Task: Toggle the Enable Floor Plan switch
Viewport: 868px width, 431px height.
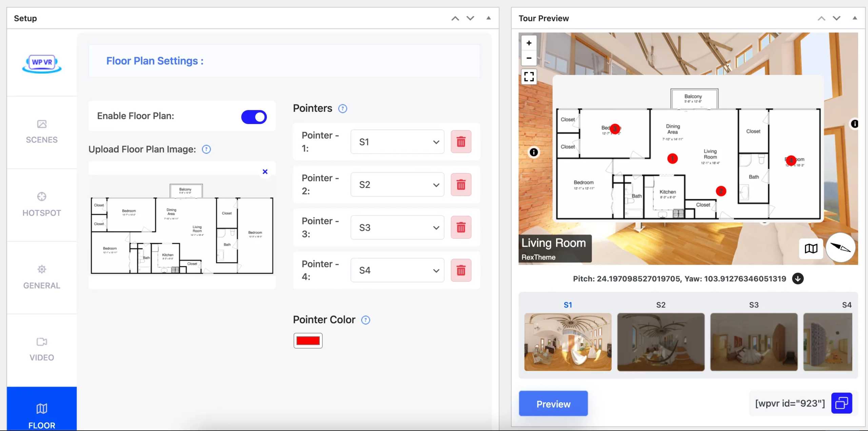Action: tap(254, 117)
